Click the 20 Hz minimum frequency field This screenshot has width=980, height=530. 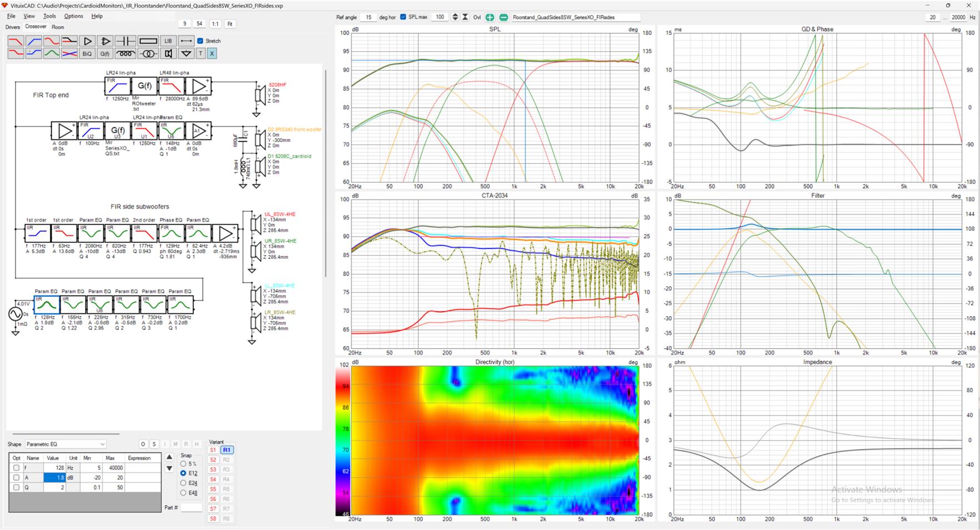pyautogui.click(x=933, y=17)
